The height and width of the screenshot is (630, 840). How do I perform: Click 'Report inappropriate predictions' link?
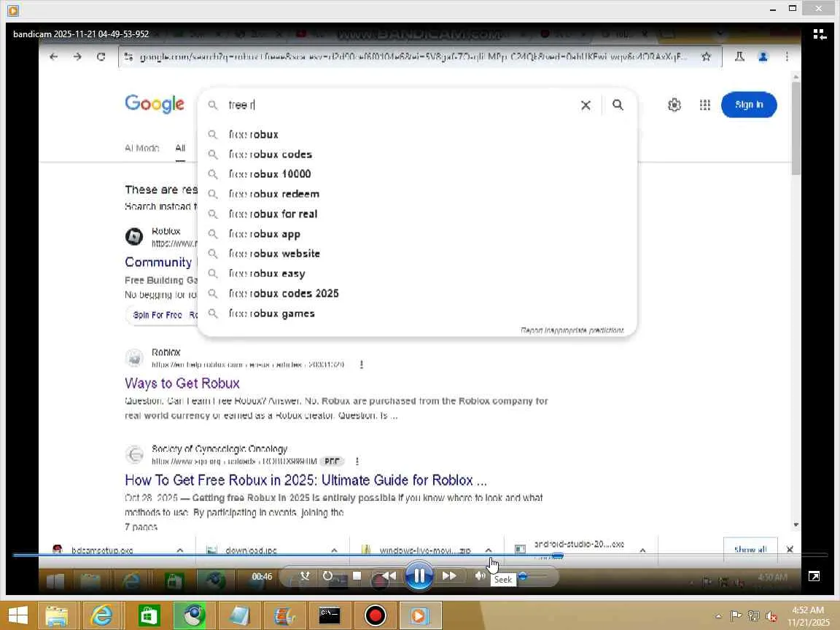pos(572,330)
